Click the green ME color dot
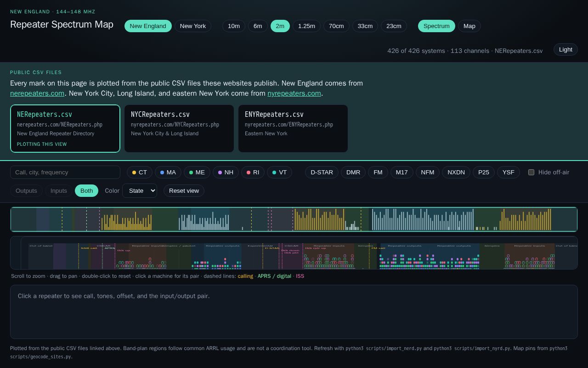Viewport: 588px width, 368px height. (191, 172)
